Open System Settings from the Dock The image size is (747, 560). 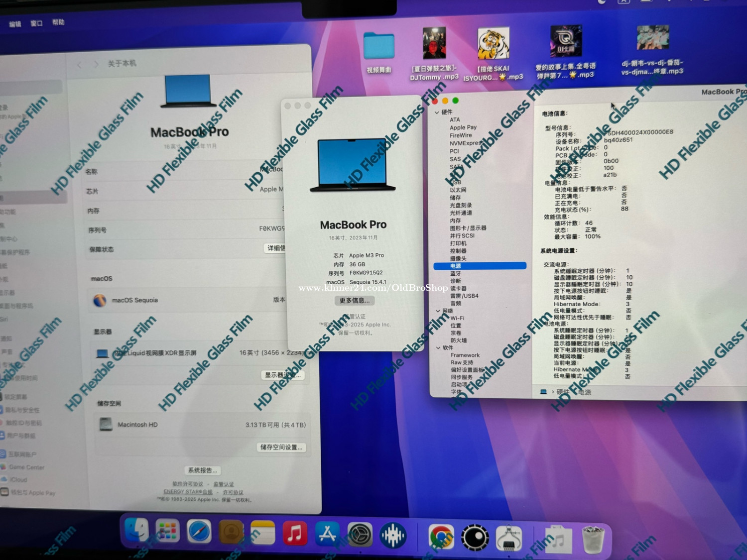pyautogui.click(x=360, y=535)
